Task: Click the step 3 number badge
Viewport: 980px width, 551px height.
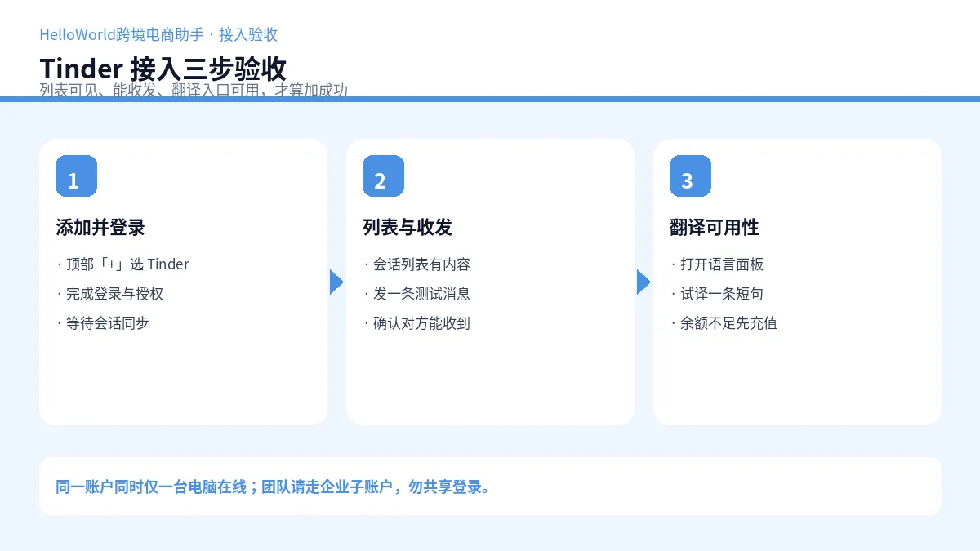Action: pyautogui.click(x=690, y=176)
